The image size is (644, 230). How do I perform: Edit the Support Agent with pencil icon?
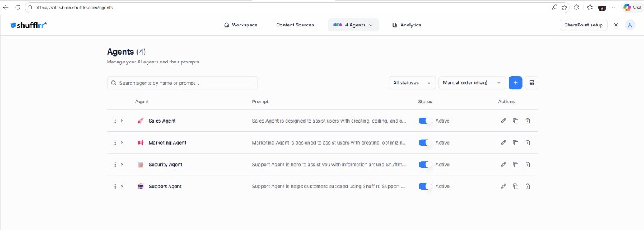click(x=503, y=186)
